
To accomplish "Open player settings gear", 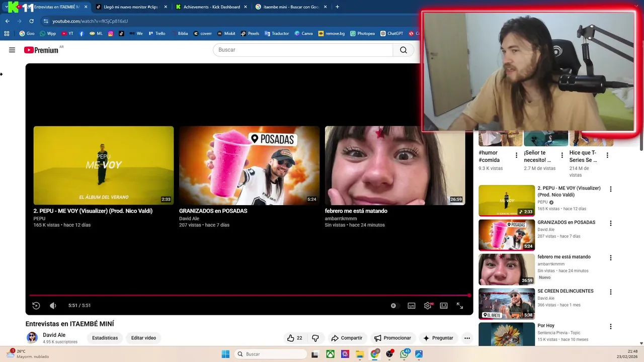I will (428, 305).
